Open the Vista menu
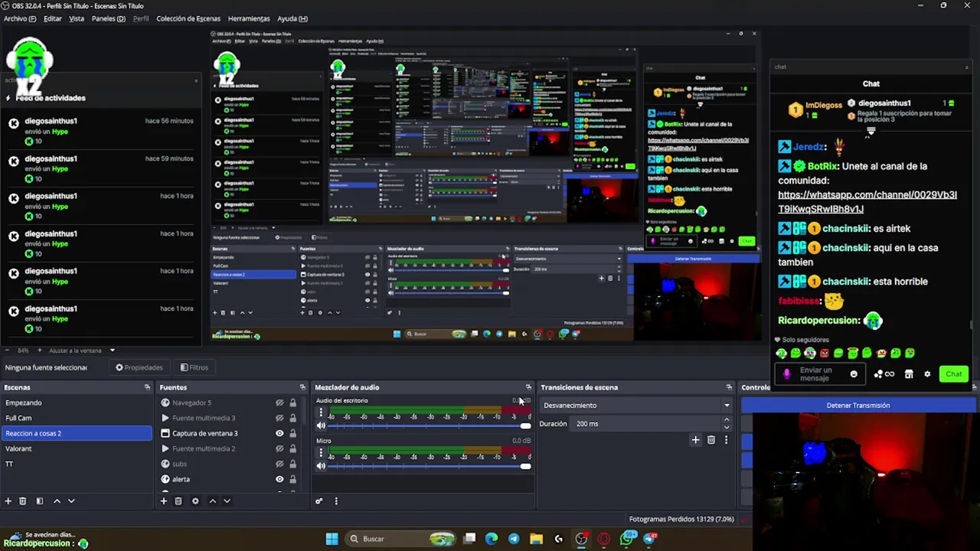Image resolution: width=980 pixels, height=551 pixels. (x=77, y=18)
